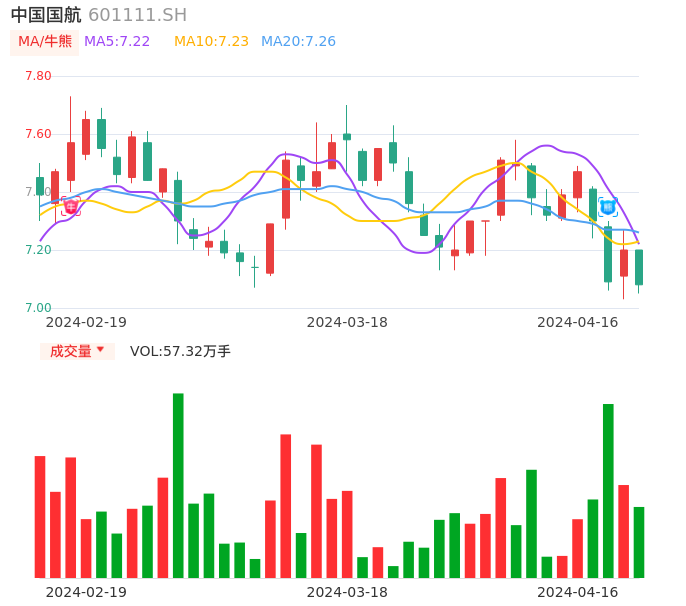Click the last candlestick on the right
This screenshot has height=606, width=686.
(x=639, y=267)
